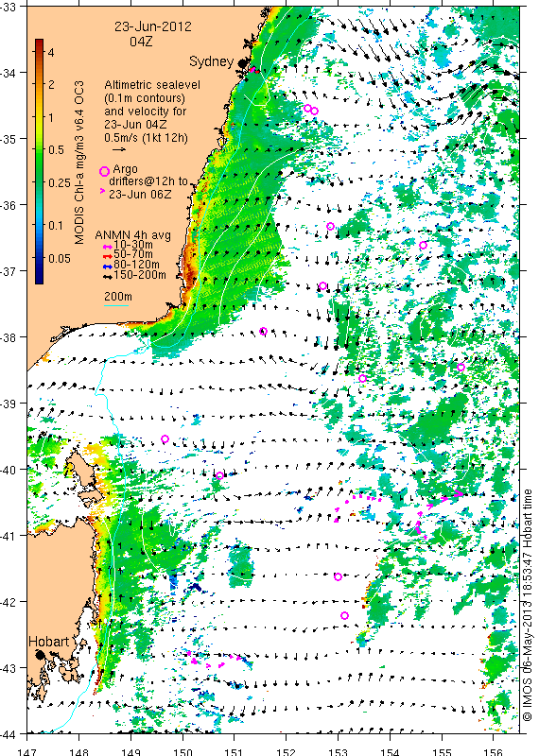The image size is (539, 756).
Task: Click the '50-70m' depth label
Action: [132, 254]
